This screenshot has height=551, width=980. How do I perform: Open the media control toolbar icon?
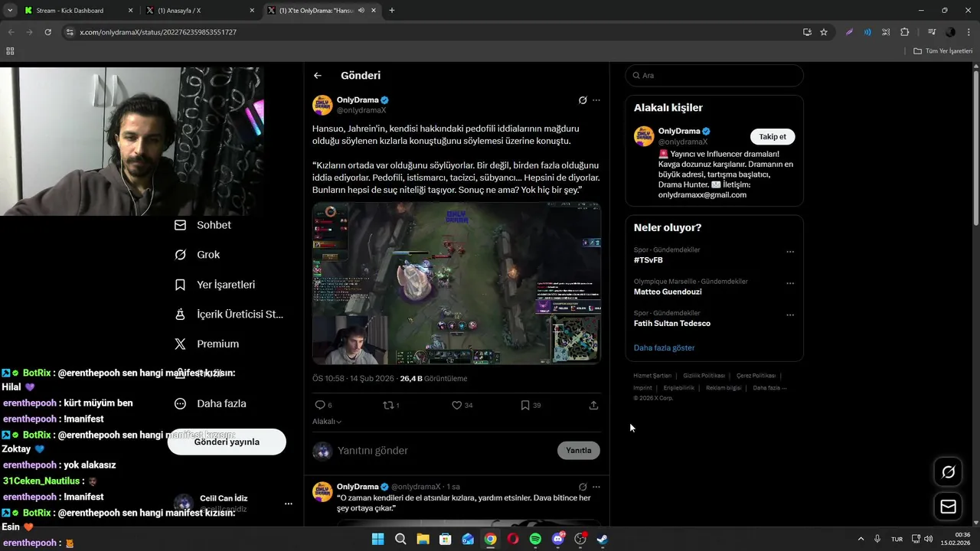tap(932, 32)
